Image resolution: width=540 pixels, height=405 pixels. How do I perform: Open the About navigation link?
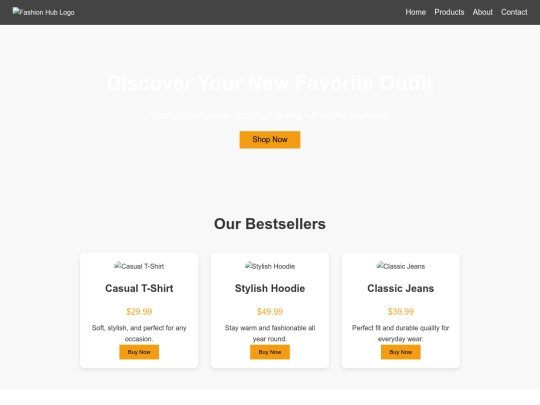tap(482, 12)
